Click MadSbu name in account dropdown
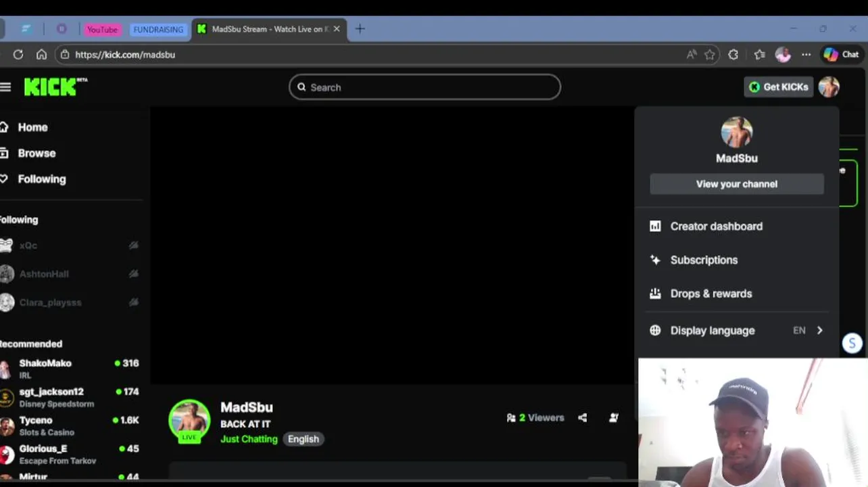The height and width of the screenshot is (487, 868). [x=737, y=158]
